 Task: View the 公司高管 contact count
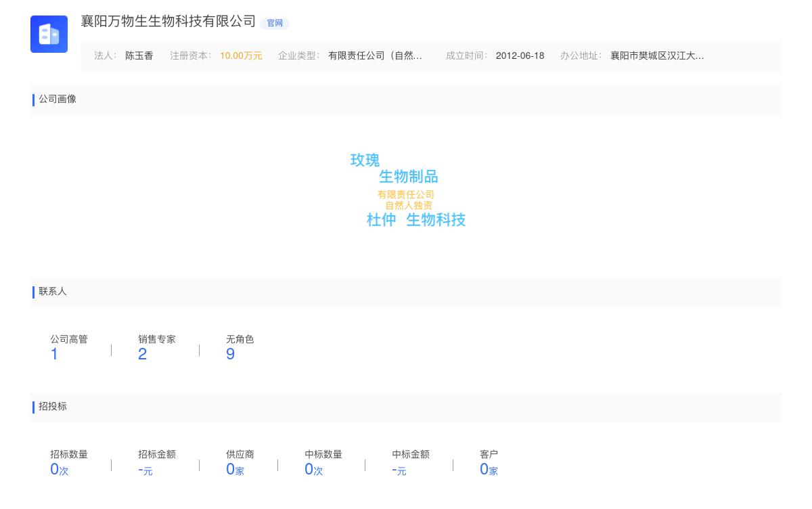pyautogui.click(x=54, y=354)
